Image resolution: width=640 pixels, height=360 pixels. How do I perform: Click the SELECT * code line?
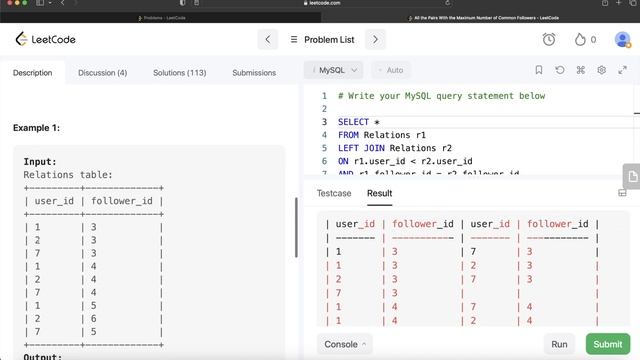[359, 122]
